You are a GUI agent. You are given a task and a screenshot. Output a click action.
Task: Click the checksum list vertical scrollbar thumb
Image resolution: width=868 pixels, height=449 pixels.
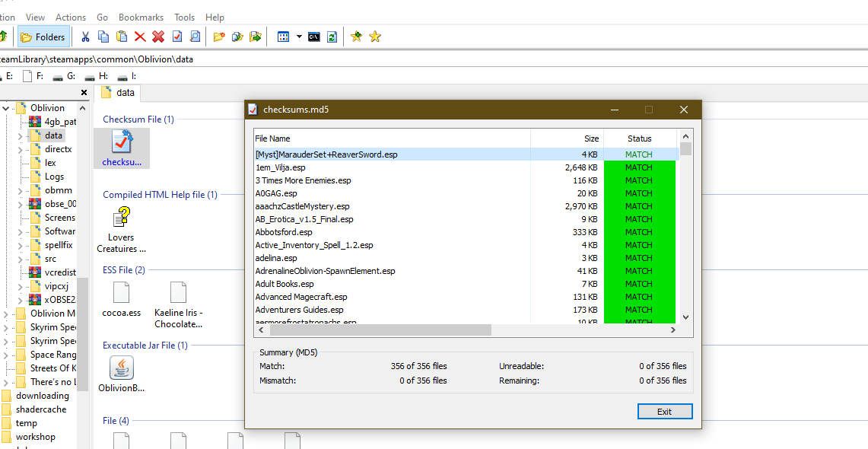[686, 148]
